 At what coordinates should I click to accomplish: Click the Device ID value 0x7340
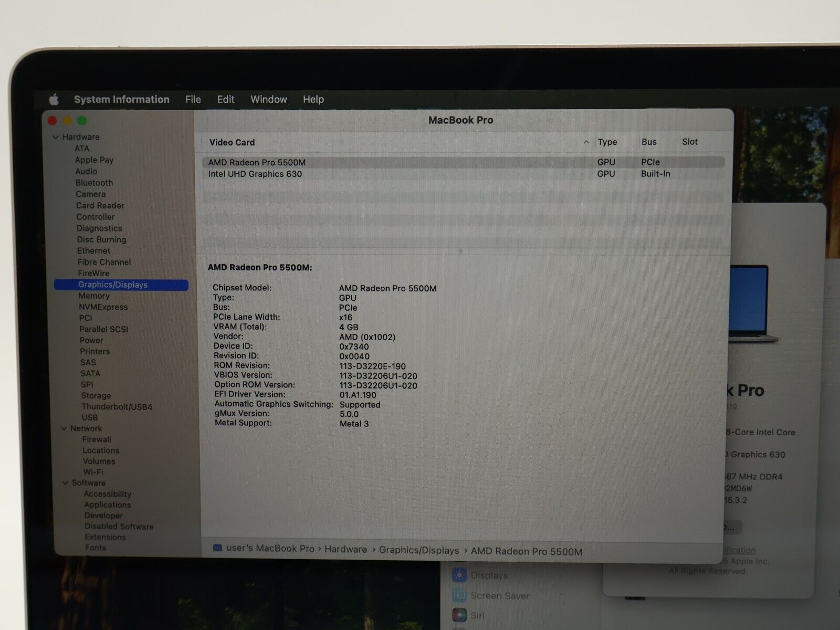(354, 346)
